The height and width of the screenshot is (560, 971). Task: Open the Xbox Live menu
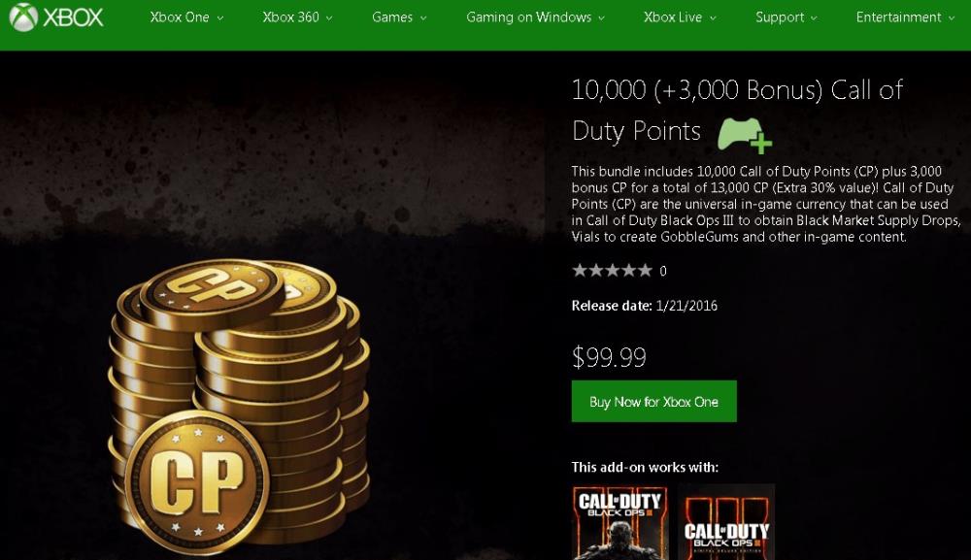coord(680,17)
